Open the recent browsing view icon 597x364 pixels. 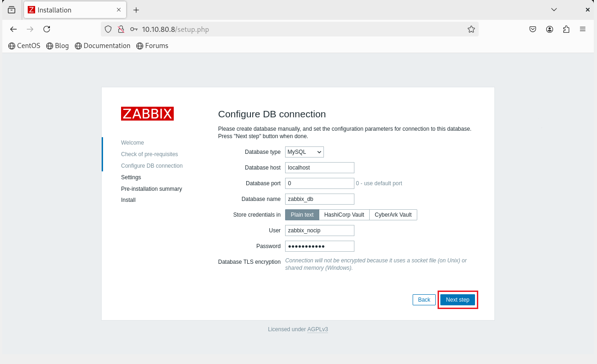coord(12,10)
